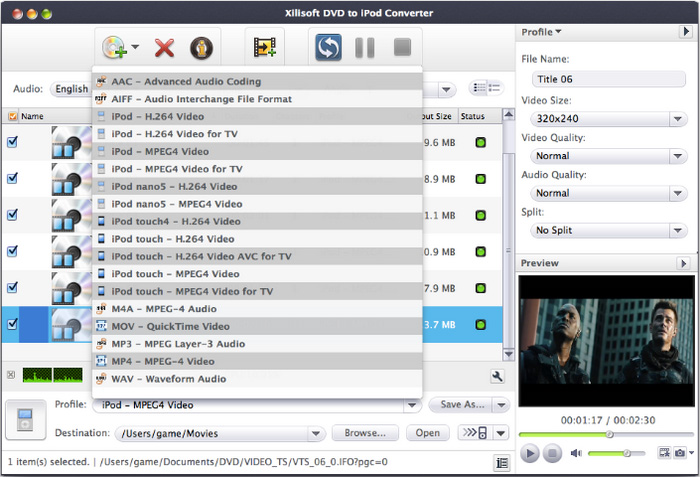Click the DVD thumbnail in highlighted row

[71, 325]
